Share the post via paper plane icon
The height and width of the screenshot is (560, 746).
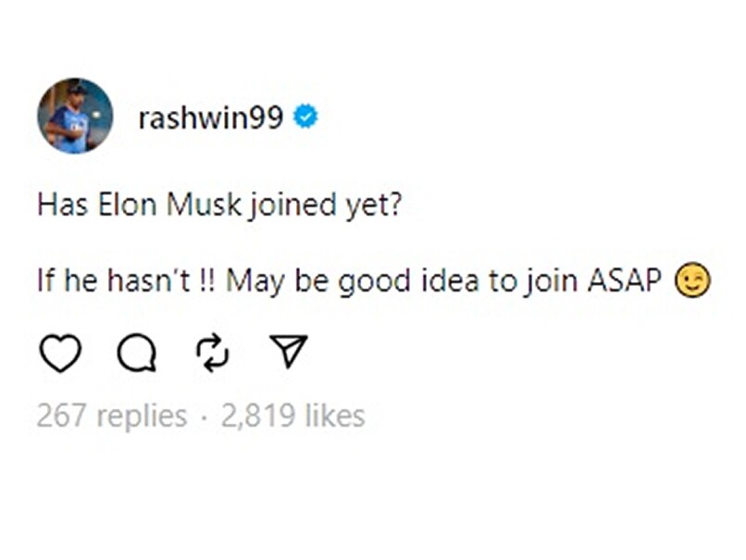point(290,352)
